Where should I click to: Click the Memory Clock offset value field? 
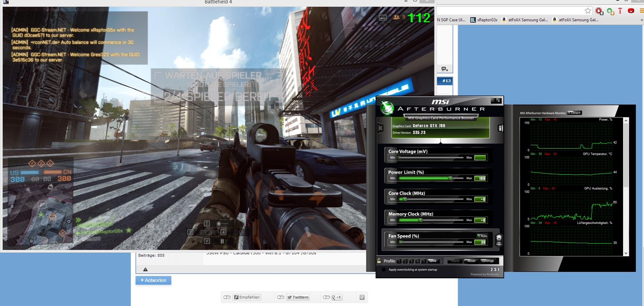tap(480, 220)
